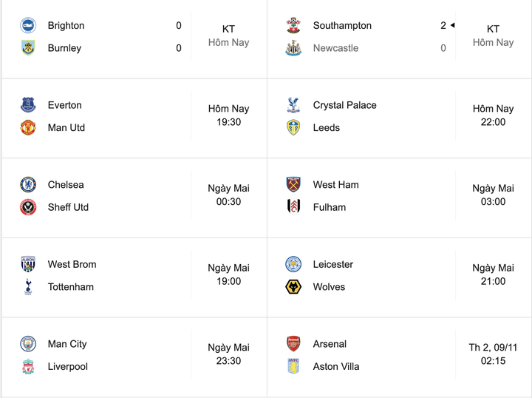Image resolution: width=532 pixels, height=398 pixels.
Task: Click the Leicester club crest icon
Action: 293,265
